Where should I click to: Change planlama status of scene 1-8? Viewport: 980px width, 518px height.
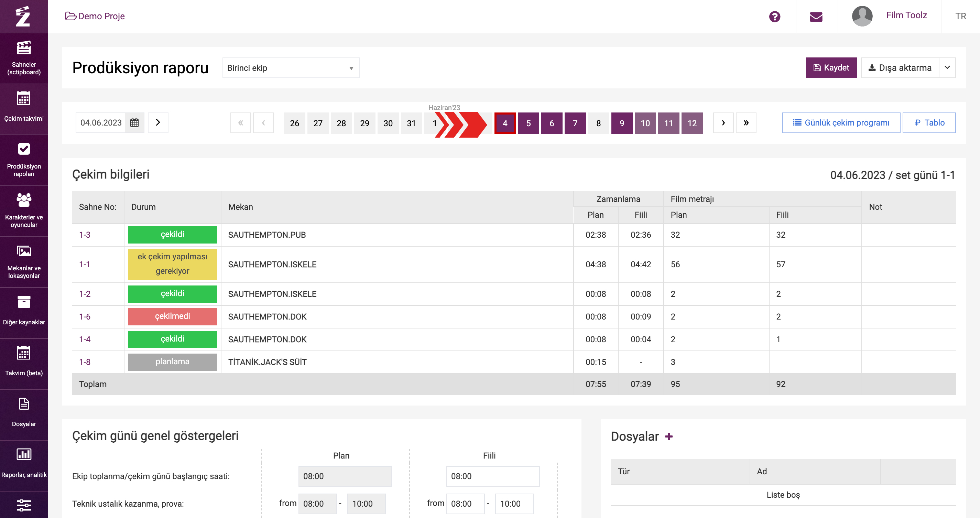(x=172, y=361)
